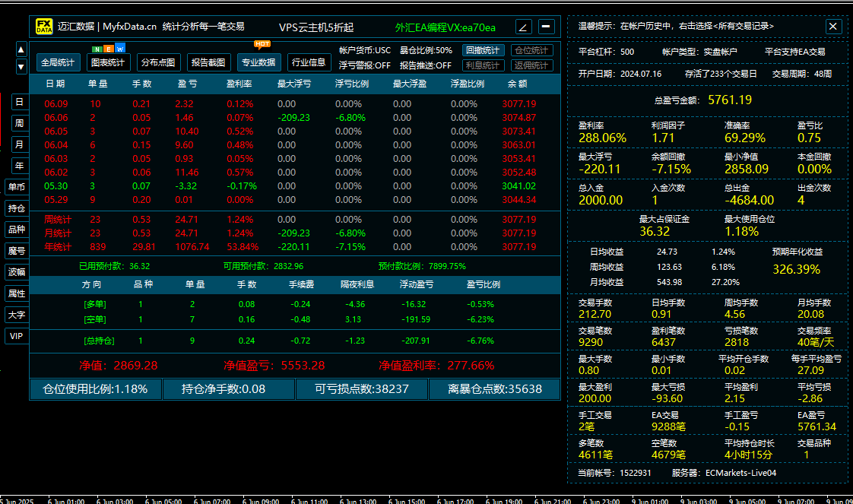
Task: Open the 图表统计 tab
Action: coord(108,62)
